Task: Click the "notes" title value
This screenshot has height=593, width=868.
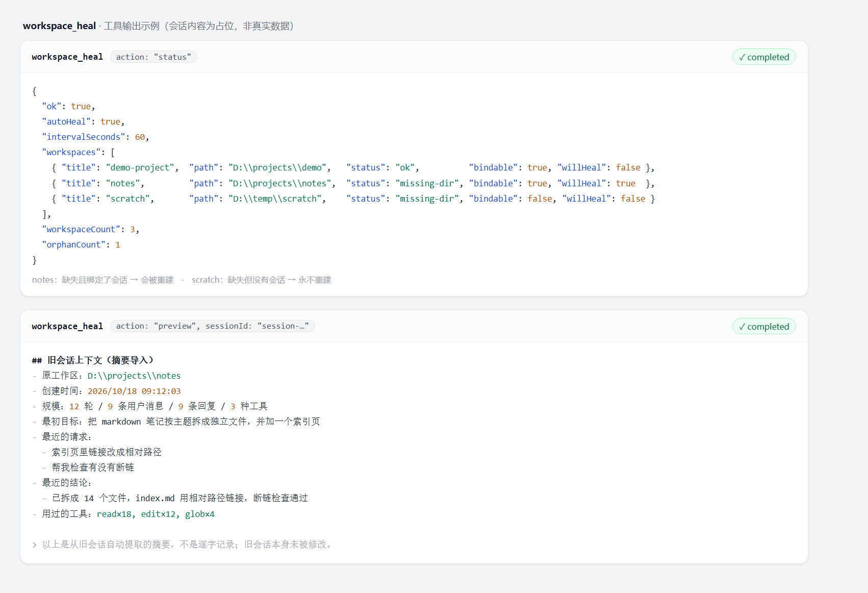Action: 123,183
